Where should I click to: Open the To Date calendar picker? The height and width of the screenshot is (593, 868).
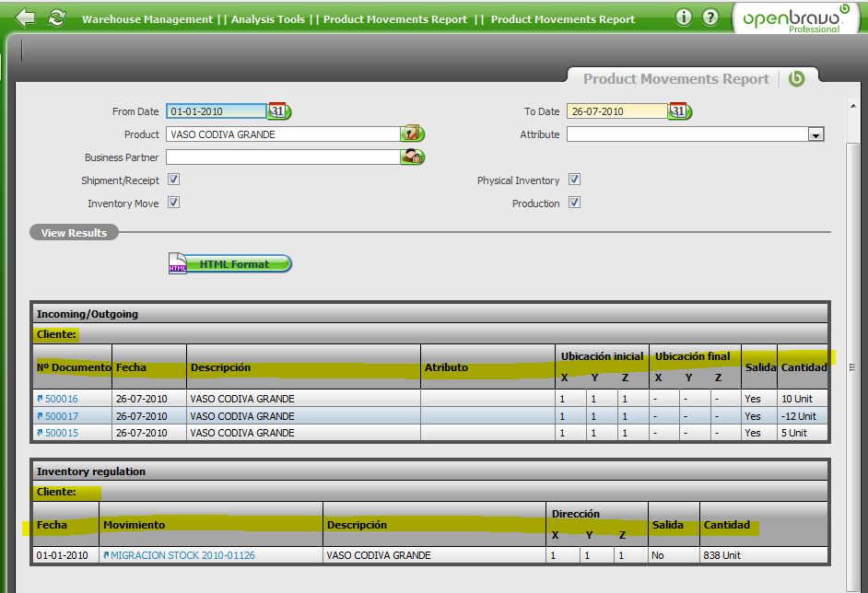point(680,111)
